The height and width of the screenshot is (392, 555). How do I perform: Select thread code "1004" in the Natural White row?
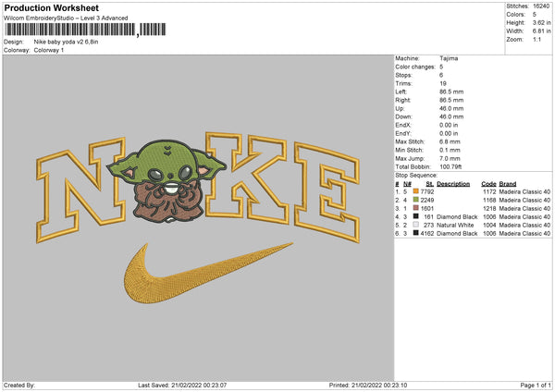(x=489, y=225)
